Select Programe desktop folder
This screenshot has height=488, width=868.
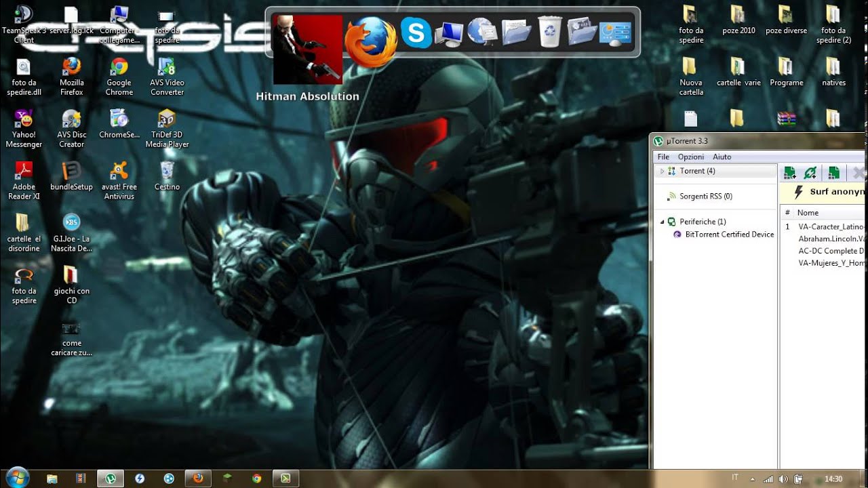click(x=786, y=73)
